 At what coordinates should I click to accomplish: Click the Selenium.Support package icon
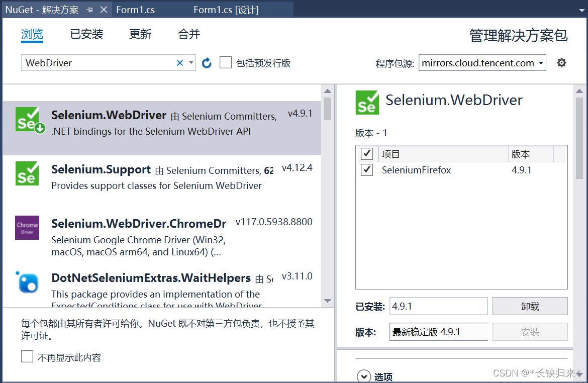(27, 173)
